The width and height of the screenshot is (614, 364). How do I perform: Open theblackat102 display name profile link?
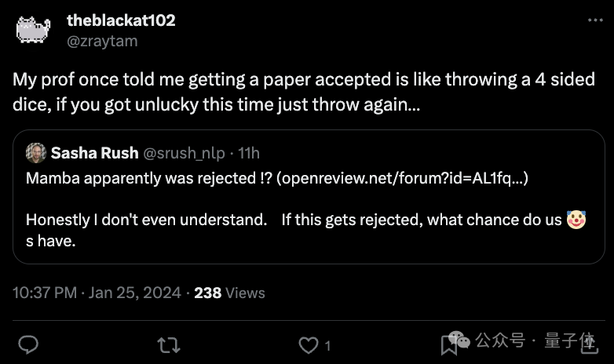(121, 21)
